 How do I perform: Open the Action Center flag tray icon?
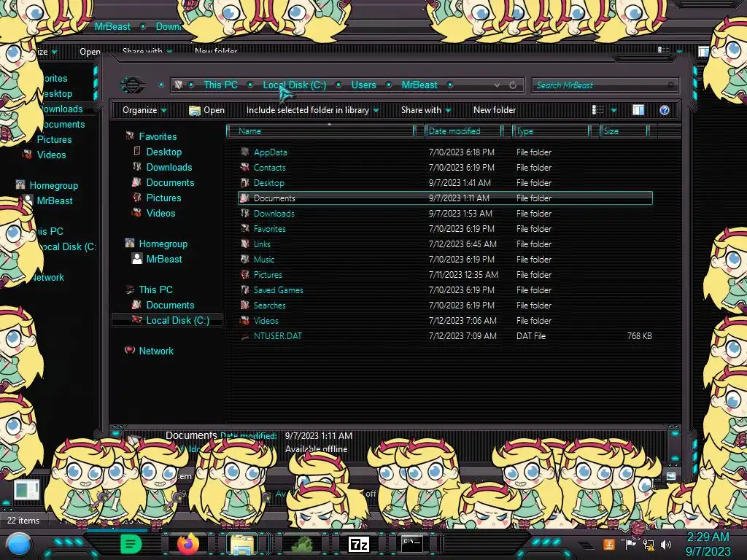[x=629, y=544]
